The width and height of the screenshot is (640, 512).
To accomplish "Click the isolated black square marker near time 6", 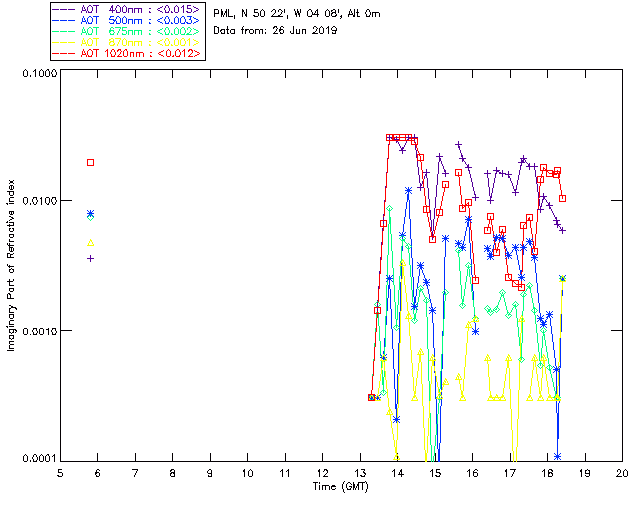I will point(91,162).
